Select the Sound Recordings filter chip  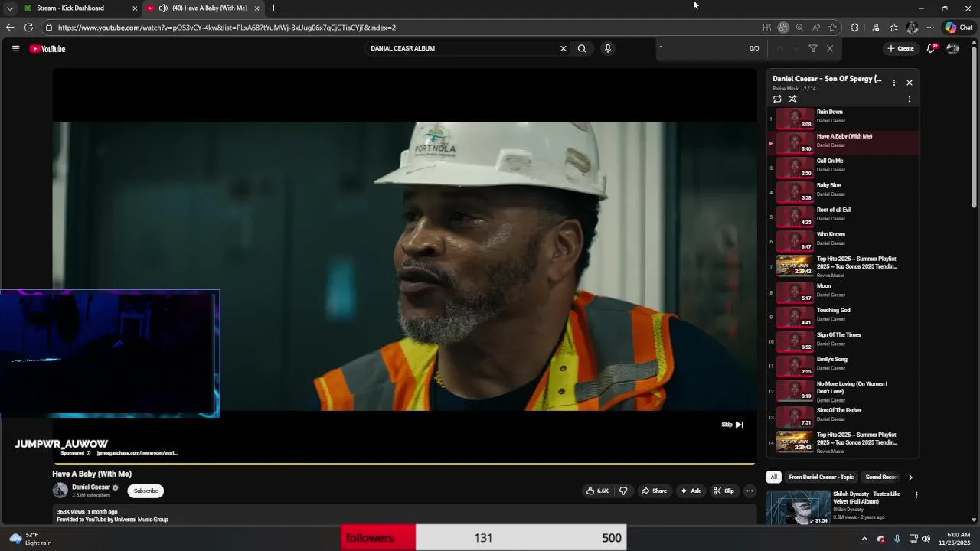pos(881,477)
